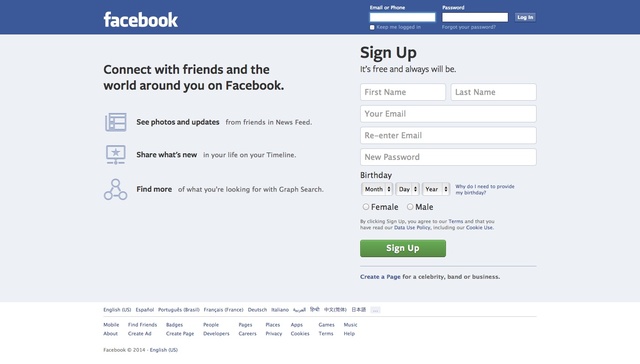Screen dimensions: 640x364
Task: Select the Male radio button
Action: click(410, 207)
